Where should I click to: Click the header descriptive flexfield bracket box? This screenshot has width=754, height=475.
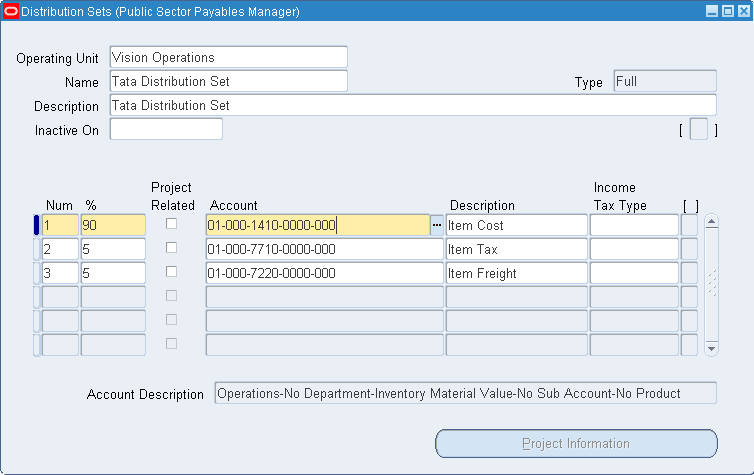click(x=698, y=130)
